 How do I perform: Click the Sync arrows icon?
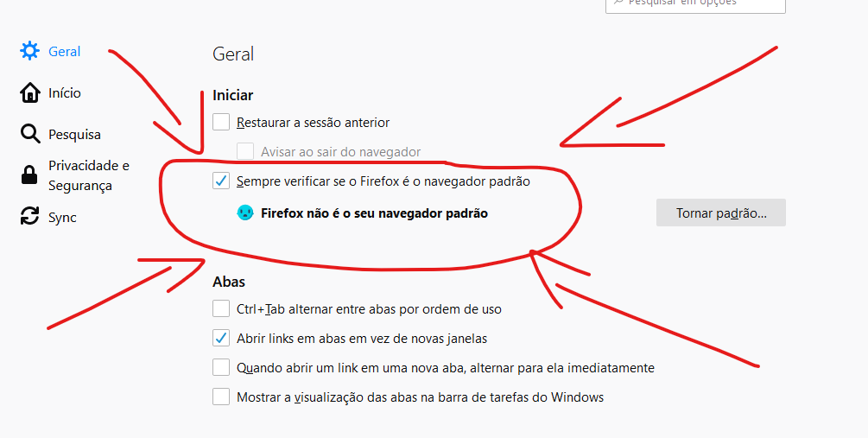[x=29, y=217]
